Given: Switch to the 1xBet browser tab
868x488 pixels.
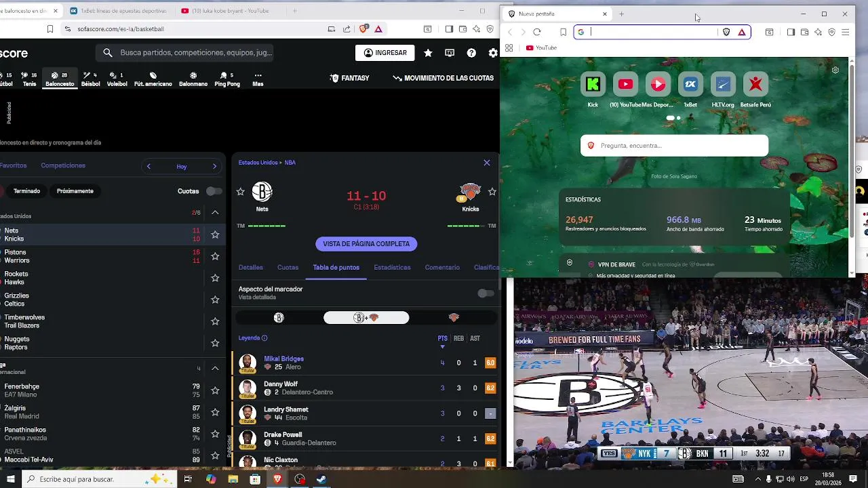Looking at the screenshot, I should 117,11.
